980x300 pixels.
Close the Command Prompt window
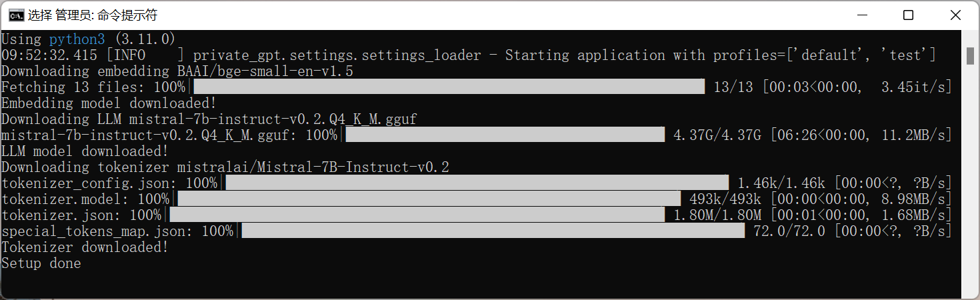955,15
